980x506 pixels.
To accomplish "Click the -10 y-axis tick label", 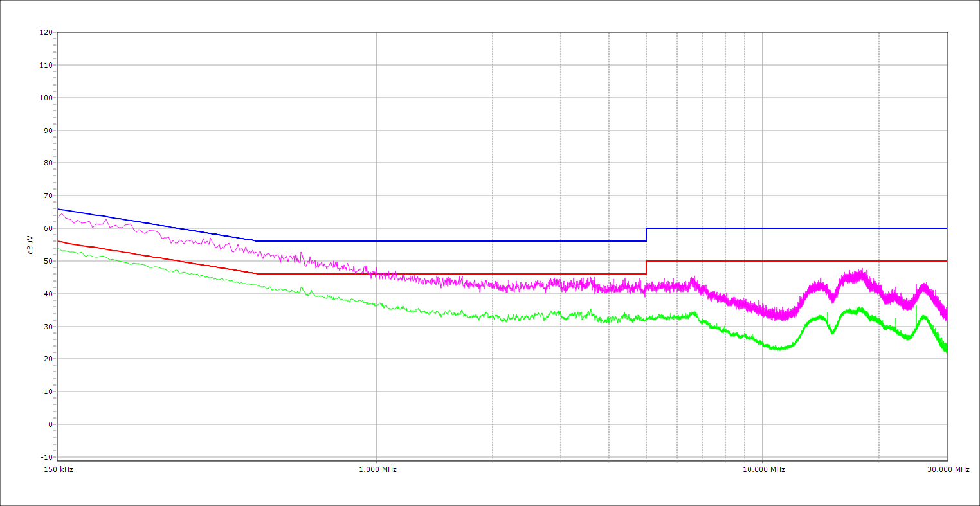I will click(46, 457).
